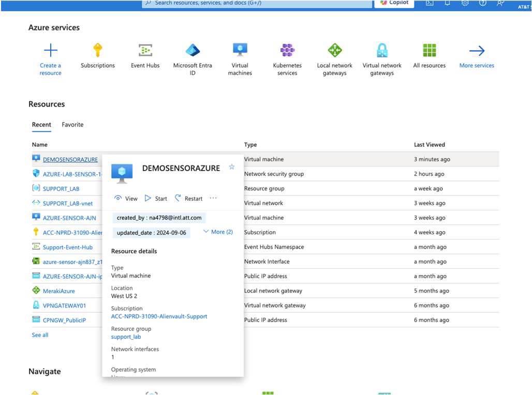Open the ellipsis menu on DEMOSENSORAZURE card
Viewport: 532px width, 395px height.
pyautogui.click(x=213, y=198)
